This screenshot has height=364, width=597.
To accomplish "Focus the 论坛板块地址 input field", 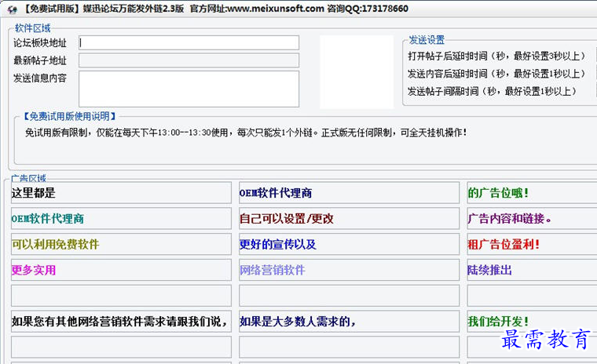I will pyautogui.click(x=189, y=42).
